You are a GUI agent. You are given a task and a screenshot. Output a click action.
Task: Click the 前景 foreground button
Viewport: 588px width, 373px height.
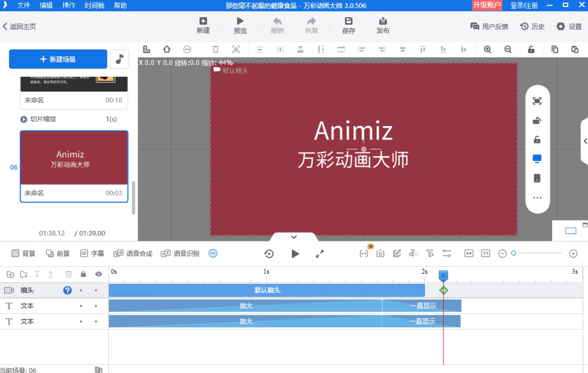click(58, 253)
